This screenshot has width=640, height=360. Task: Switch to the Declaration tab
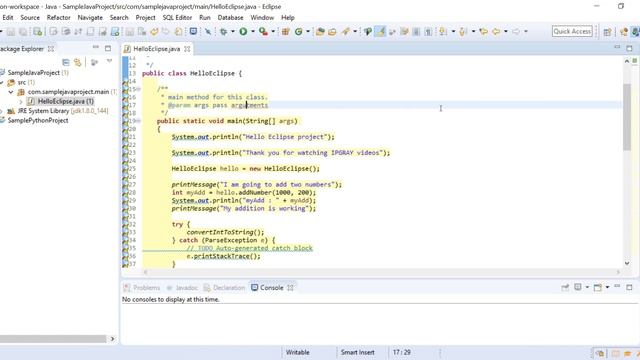[x=224, y=288]
